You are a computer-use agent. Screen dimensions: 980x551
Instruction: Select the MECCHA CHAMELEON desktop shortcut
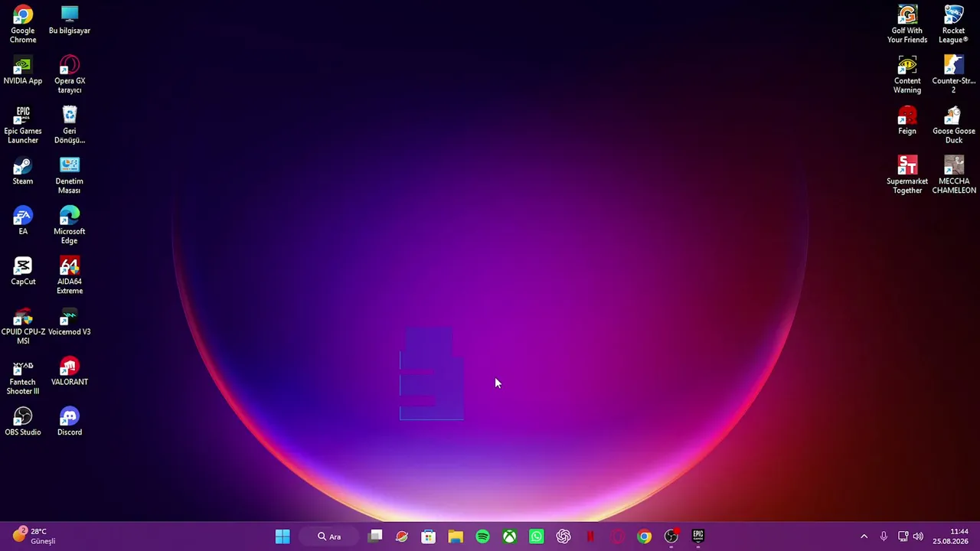(954, 175)
